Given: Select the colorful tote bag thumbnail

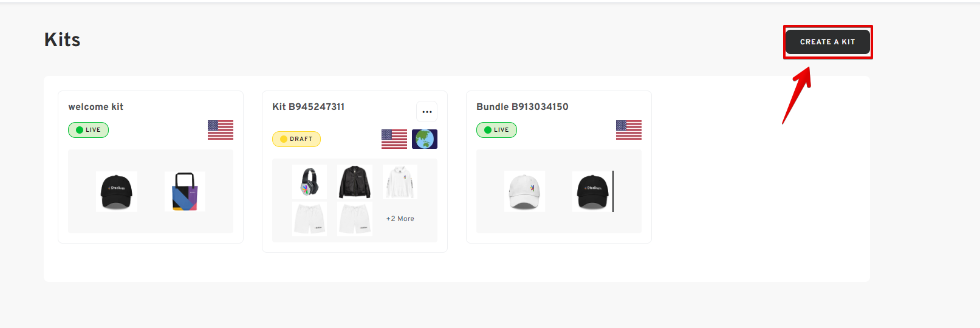Looking at the screenshot, I should pyautogui.click(x=185, y=191).
